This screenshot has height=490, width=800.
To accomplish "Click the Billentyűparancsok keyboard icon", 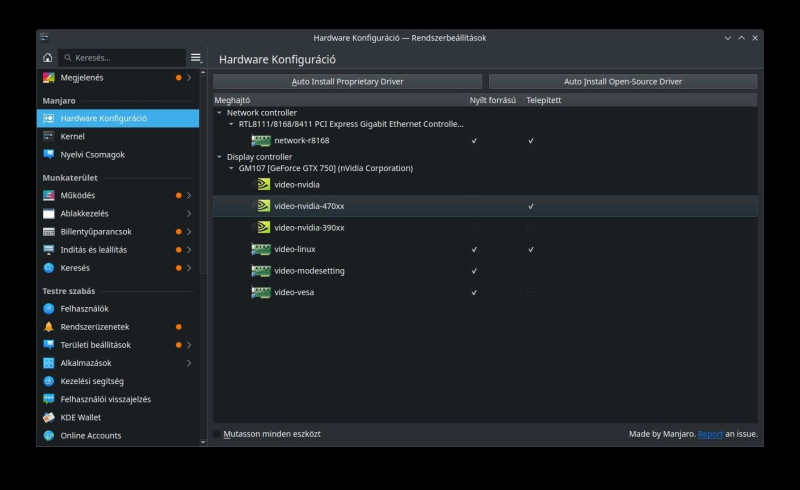I will (x=48, y=232).
